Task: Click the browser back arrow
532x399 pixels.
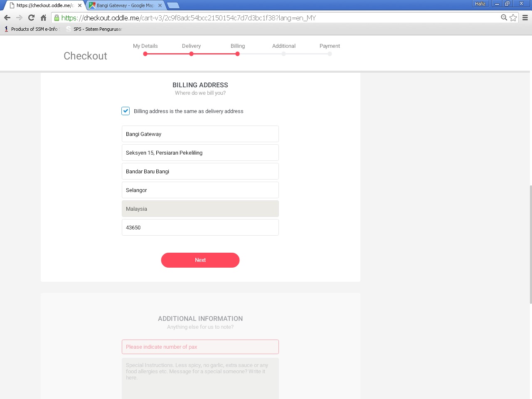Action: 7,18
